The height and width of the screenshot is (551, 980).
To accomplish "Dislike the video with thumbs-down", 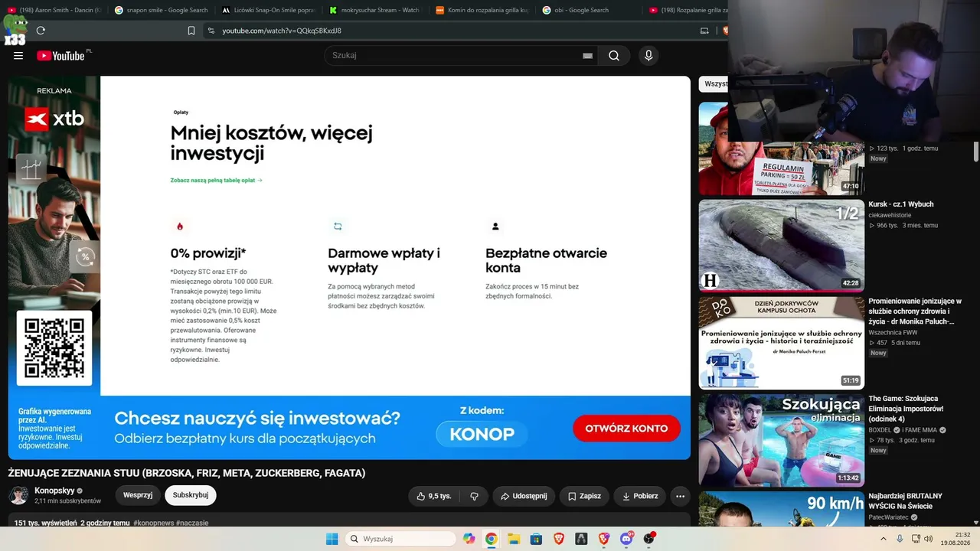I will (x=474, y=496).
